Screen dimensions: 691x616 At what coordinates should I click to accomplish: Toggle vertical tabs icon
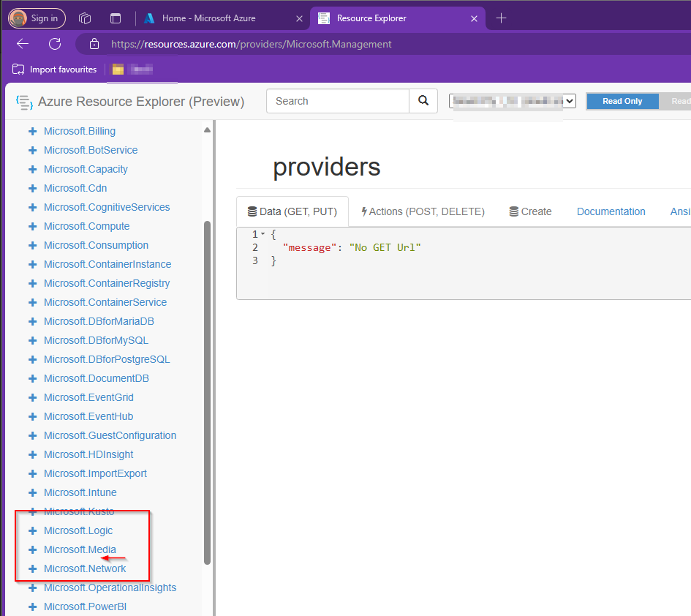coord(116,18)
